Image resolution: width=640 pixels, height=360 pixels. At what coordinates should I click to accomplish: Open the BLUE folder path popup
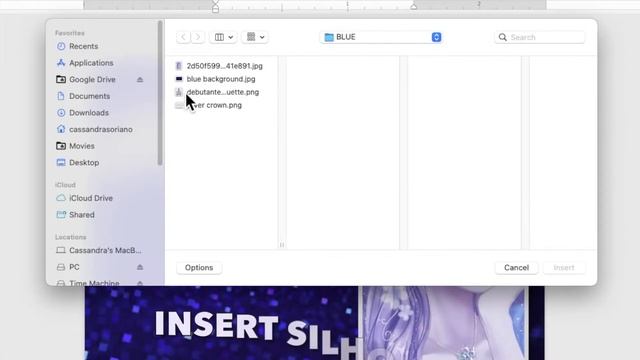[381, 37]
